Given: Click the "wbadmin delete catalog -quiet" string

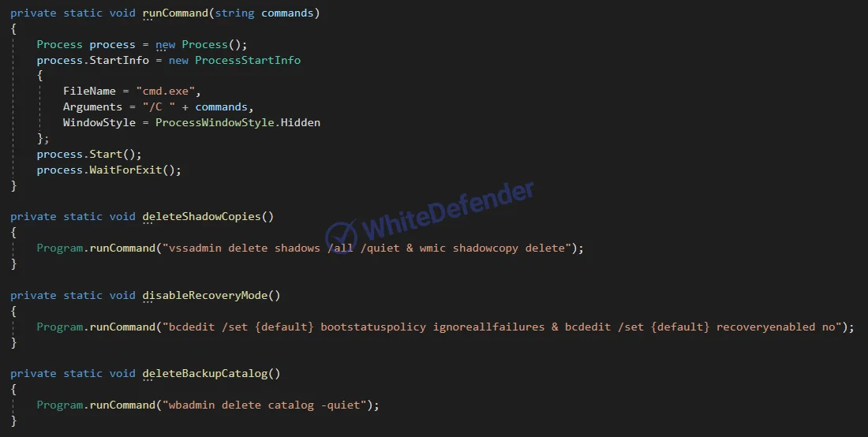Looking at the screenshot, I should tap(264, 405).
